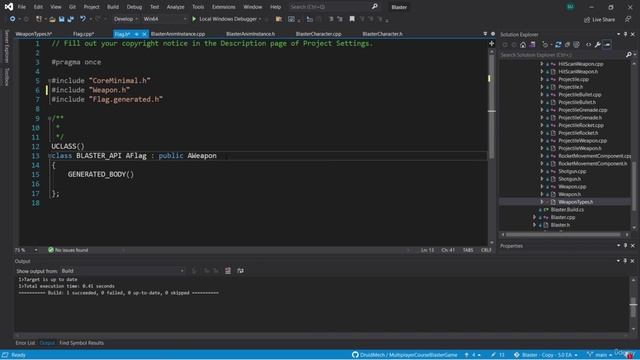This screenshot has height=360, width=640.
Task: Click the Clear All icon in Output panel
Action: pos(228,271)
